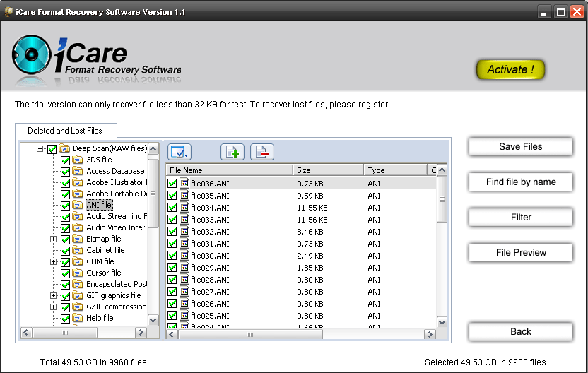The width and height of the screenshot is (588, 373).
Task: Click the folder icon beside Bitmap file
Action: click(x=78, y=239)
